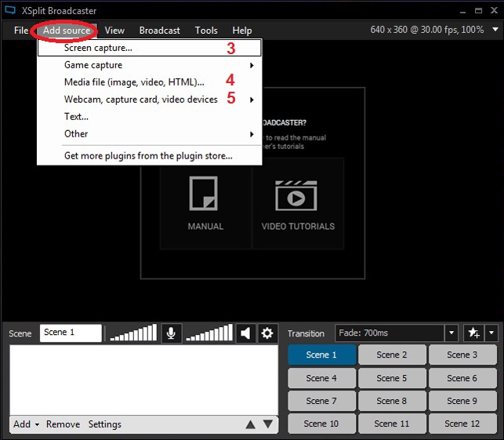Expand the Fade transition dropdown
Image resolution: width=504 pixels, height=440 pixels.
(x=451, y=333)
